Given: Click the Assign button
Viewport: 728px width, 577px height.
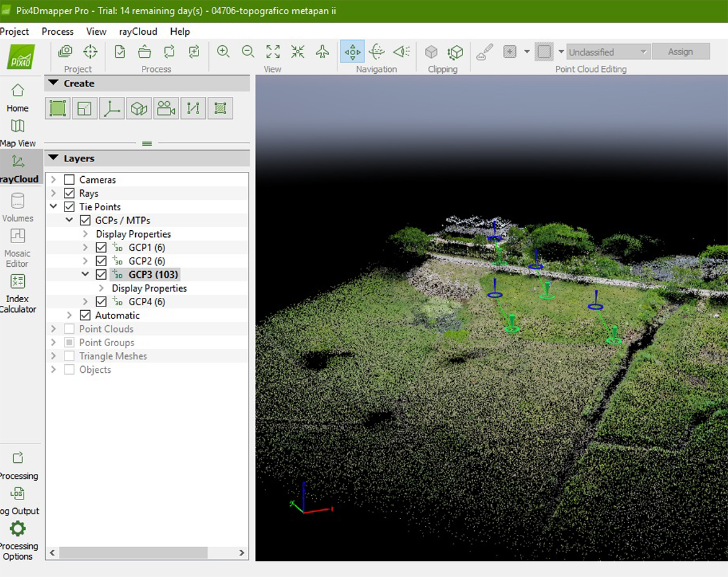Looking at the screenshot, I should (x=680, y=52).
